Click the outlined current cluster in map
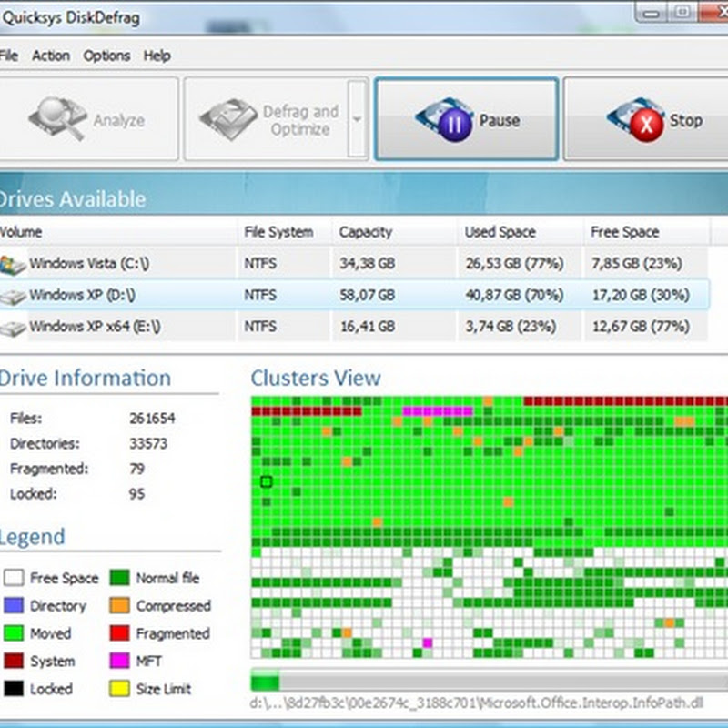728x728 pixels. pyautogui.click(x=266, y=482)
